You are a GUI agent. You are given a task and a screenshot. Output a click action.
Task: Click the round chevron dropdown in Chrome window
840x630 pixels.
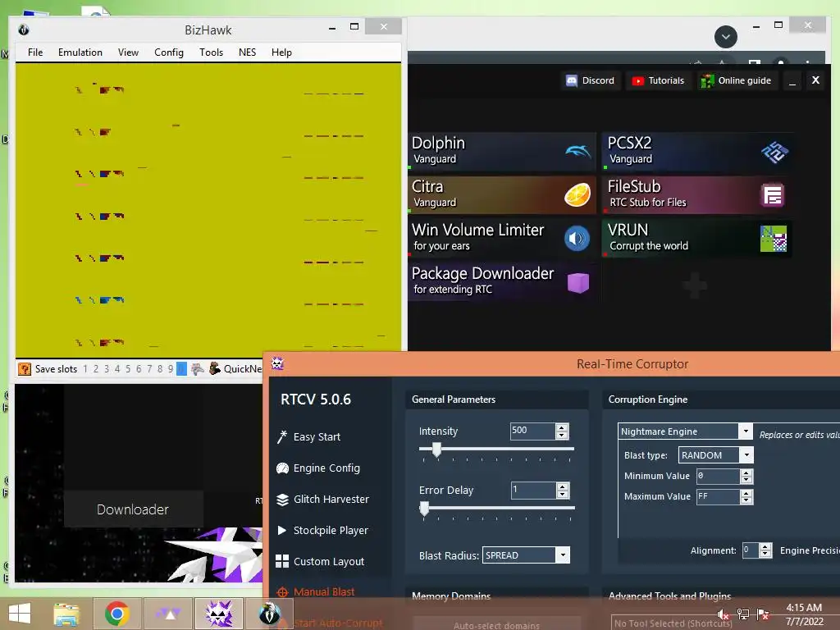click(x=726, y=37)
